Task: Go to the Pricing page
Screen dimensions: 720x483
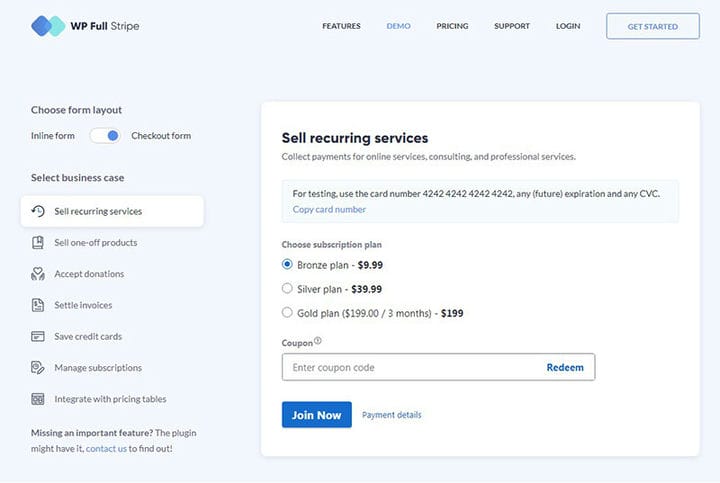Action: click(452, 26)
